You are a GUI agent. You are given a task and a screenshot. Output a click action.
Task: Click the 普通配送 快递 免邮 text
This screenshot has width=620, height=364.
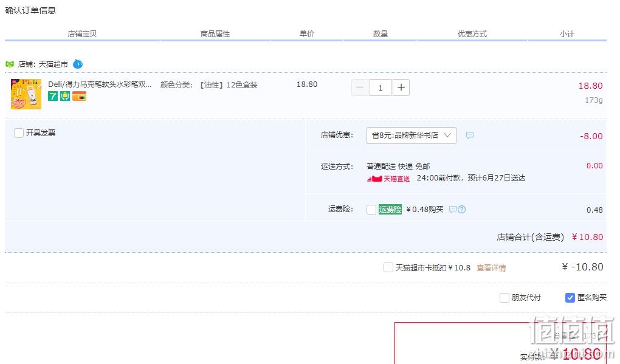(398, 167)
